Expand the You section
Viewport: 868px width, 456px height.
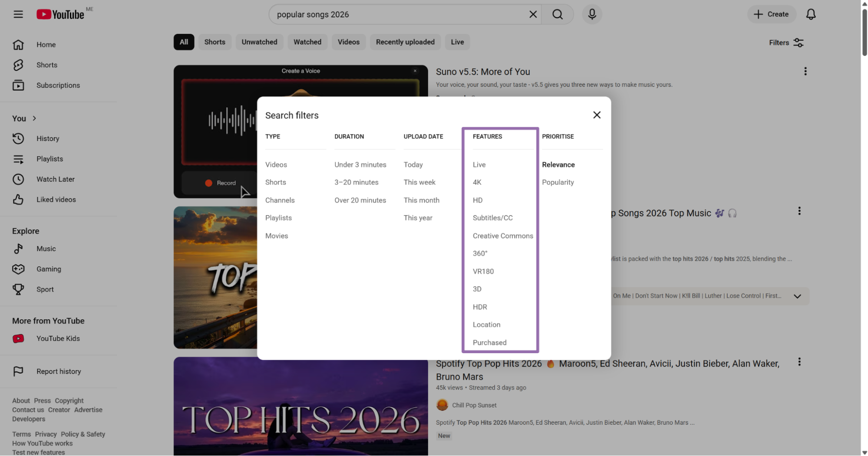pyautogui.click(x=24, y=118)
